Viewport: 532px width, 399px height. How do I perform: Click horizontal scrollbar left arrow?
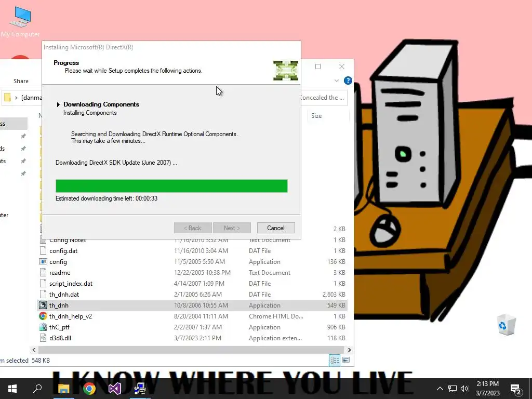34,350
